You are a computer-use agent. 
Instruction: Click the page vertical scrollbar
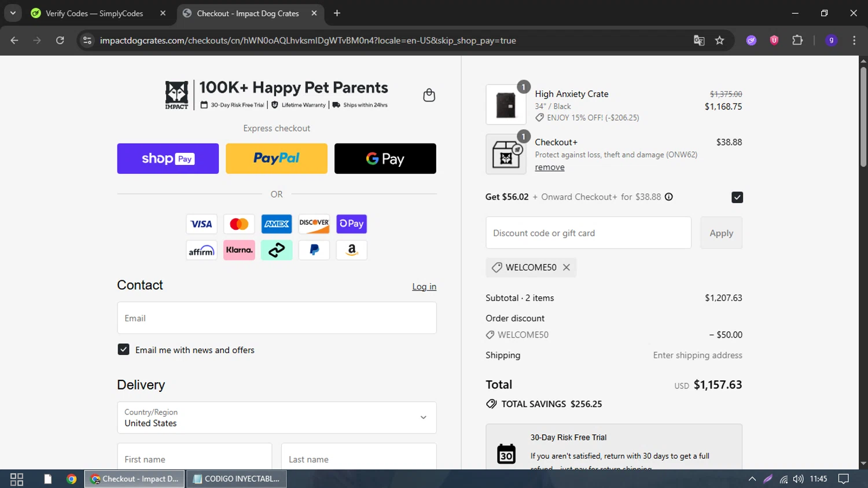[x=863, y=117]
